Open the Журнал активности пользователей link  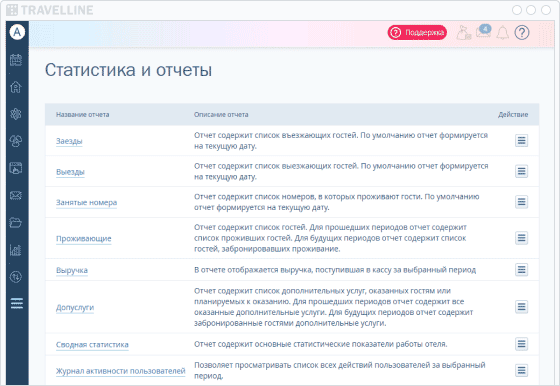[x=121, y=371]
